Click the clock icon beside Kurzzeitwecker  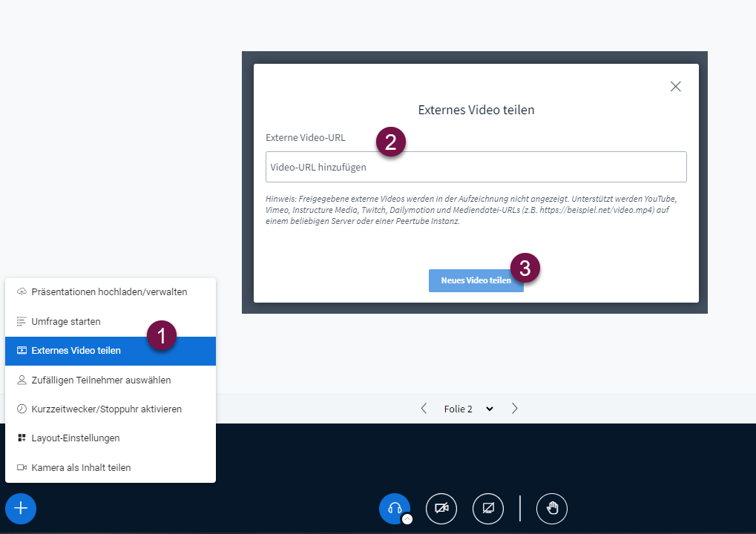pyautogui.click(x=22, y=409)
